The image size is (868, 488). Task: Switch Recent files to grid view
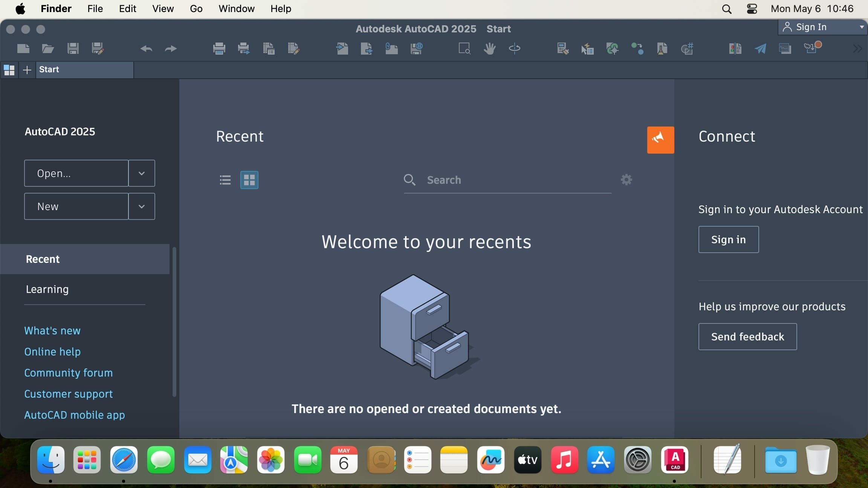(x=249, y=180)
